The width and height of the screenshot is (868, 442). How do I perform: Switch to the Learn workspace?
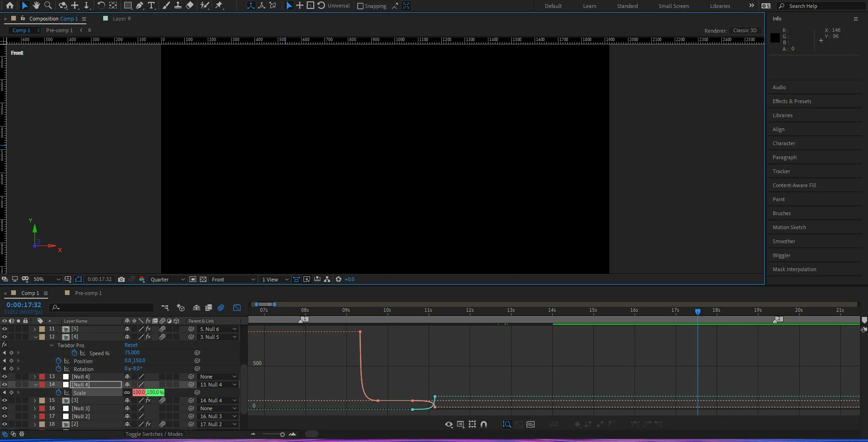589,6
